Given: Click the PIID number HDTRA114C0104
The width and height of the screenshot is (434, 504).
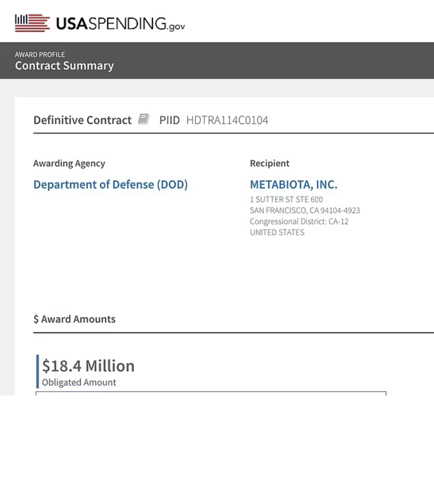Looking at the screenshot, I should [227, 120].
